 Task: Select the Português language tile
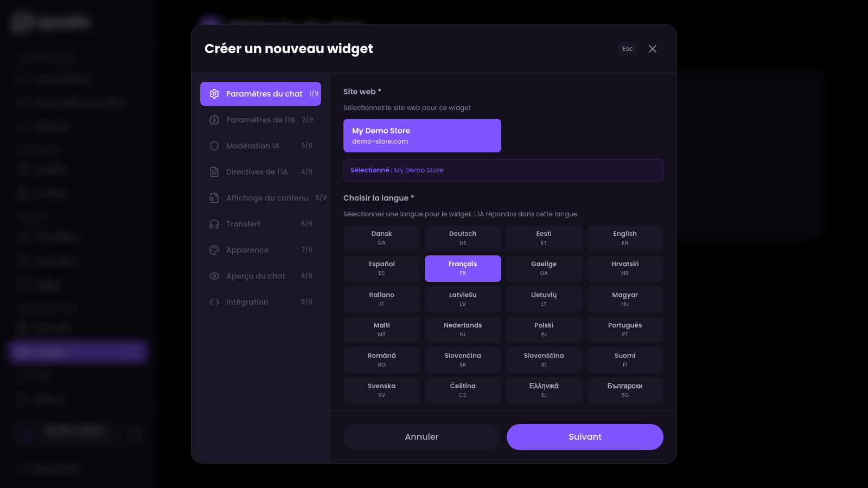coord(625,330)
